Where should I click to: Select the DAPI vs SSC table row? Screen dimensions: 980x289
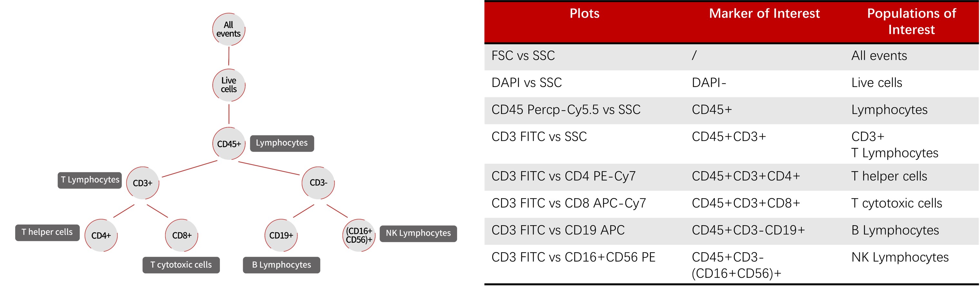tap(731, 83)
